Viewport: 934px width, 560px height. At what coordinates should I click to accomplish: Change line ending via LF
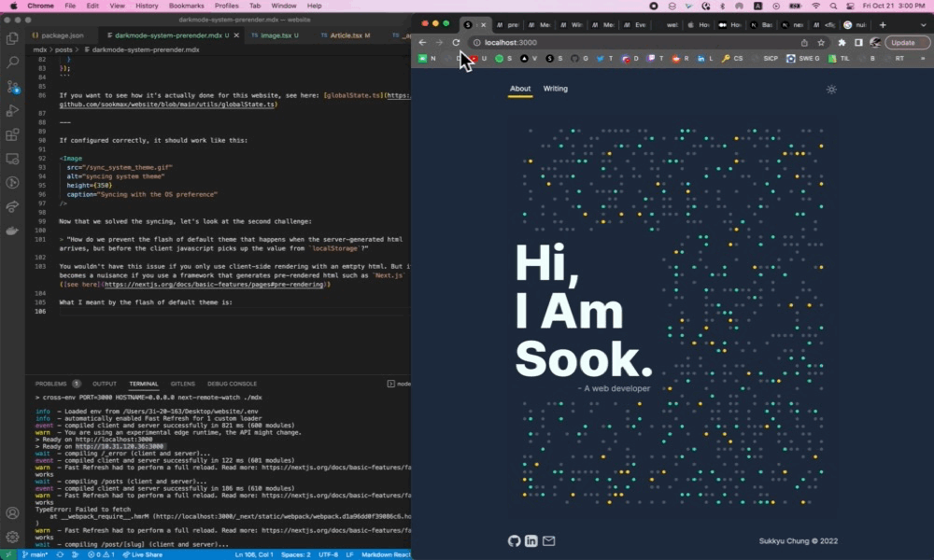pos(349,554)
